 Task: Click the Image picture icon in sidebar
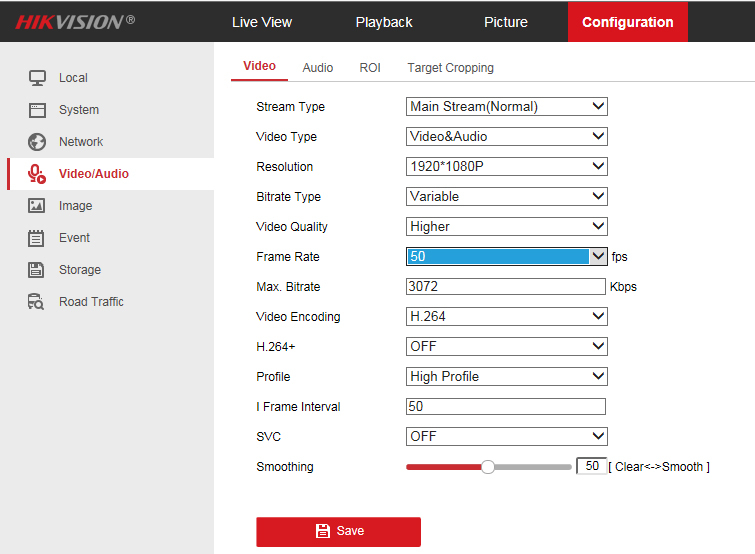click(37, 206)
